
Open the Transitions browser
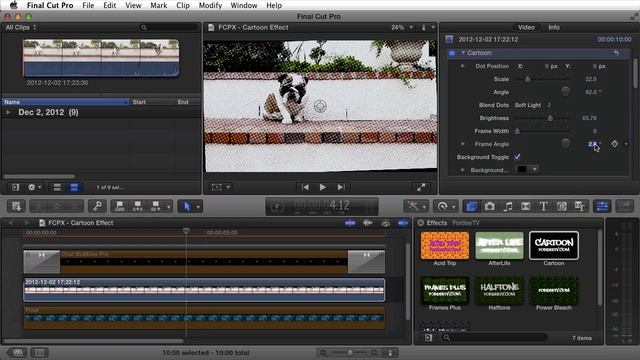[526, 206]
